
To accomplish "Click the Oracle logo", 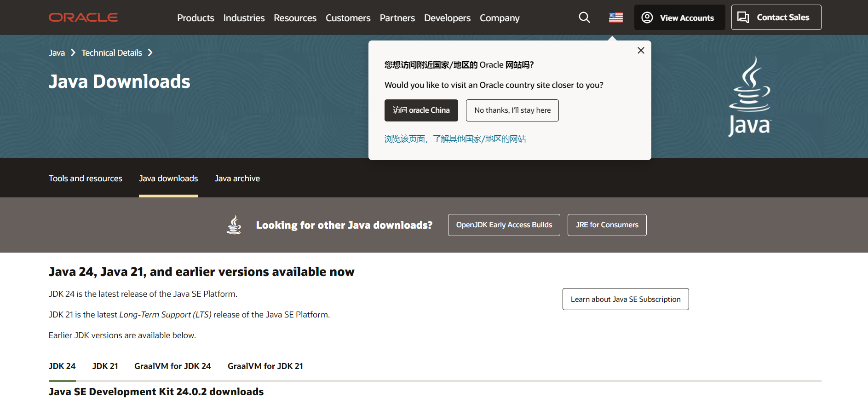I will [x=83, y=17].
